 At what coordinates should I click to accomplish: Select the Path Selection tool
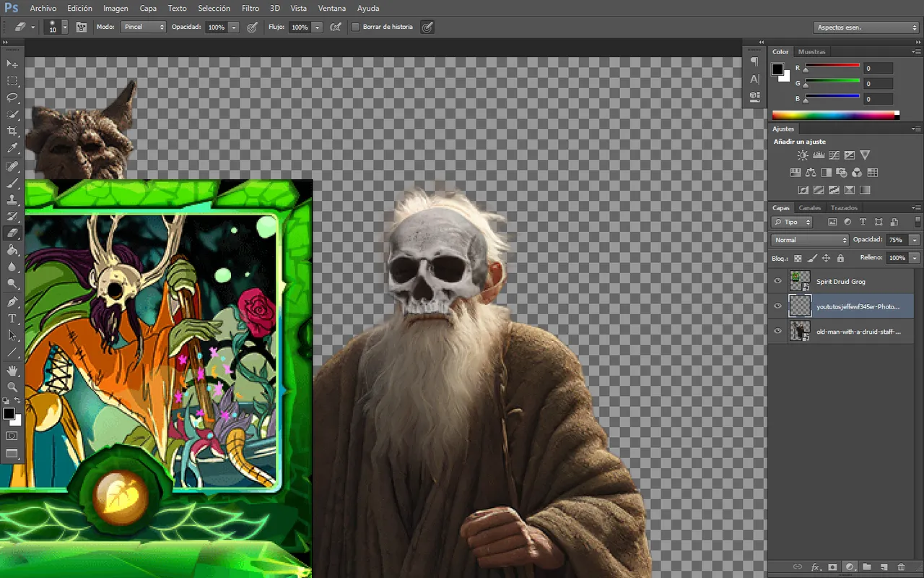pos(12,335)
